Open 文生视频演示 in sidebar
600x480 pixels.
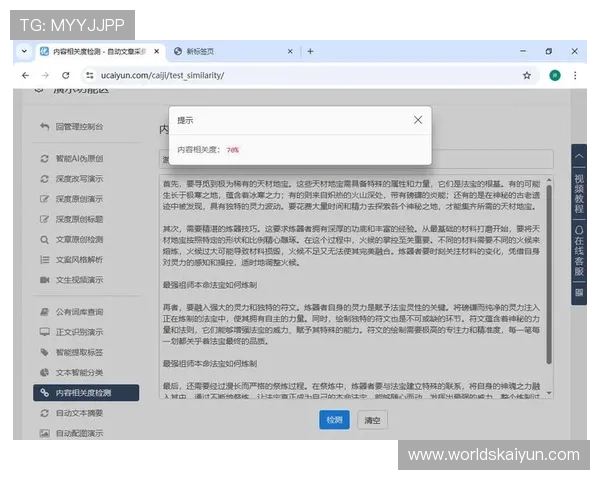[72, 280]
